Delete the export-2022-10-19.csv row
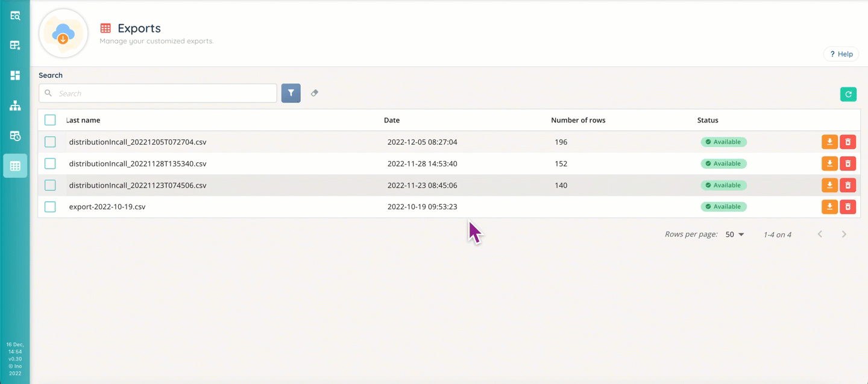Image resolution: width=868 pixels, height=384 pixels. pyautogui.click(x=848, y=207)
